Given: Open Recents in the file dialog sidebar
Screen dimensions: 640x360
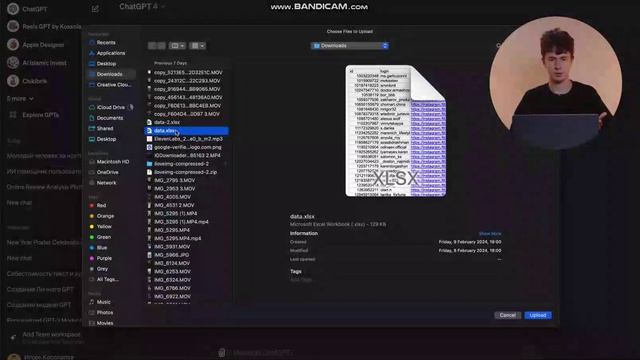Looking at the screenshot, I should 106,42.
